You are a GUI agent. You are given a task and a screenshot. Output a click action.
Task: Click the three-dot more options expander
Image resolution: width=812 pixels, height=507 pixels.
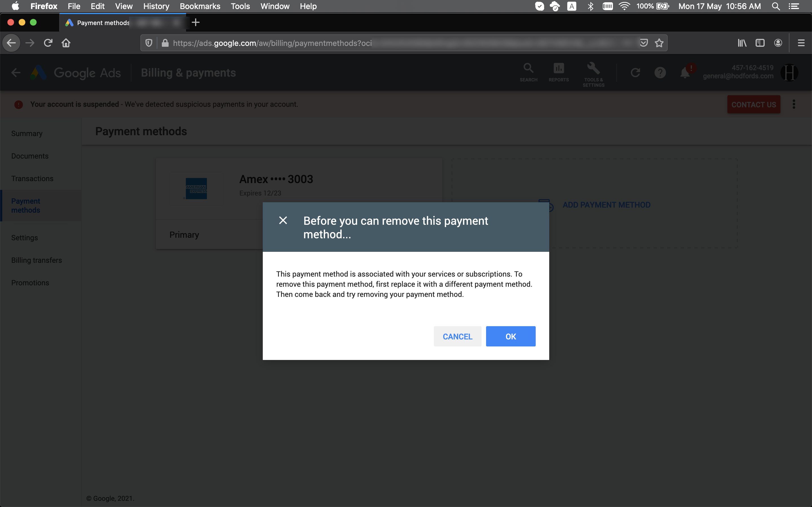coord(794,104)
